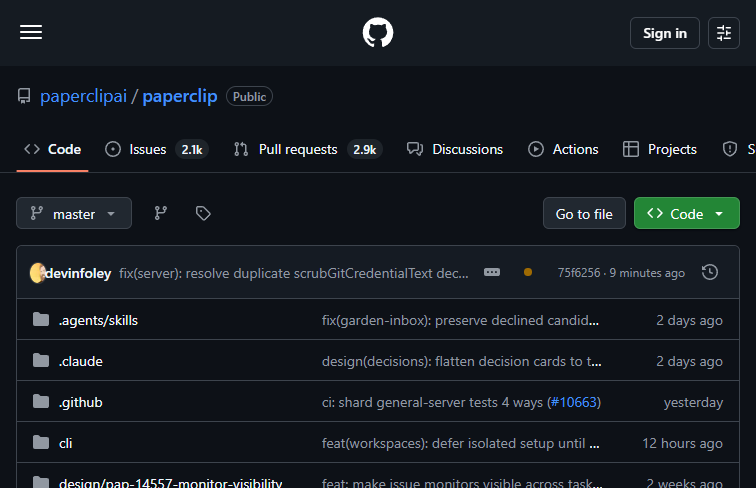Click the '2 weeks ago' timestamp
Image resolution: width=756 pixels, height=488 pixels.
click(684, 482)
